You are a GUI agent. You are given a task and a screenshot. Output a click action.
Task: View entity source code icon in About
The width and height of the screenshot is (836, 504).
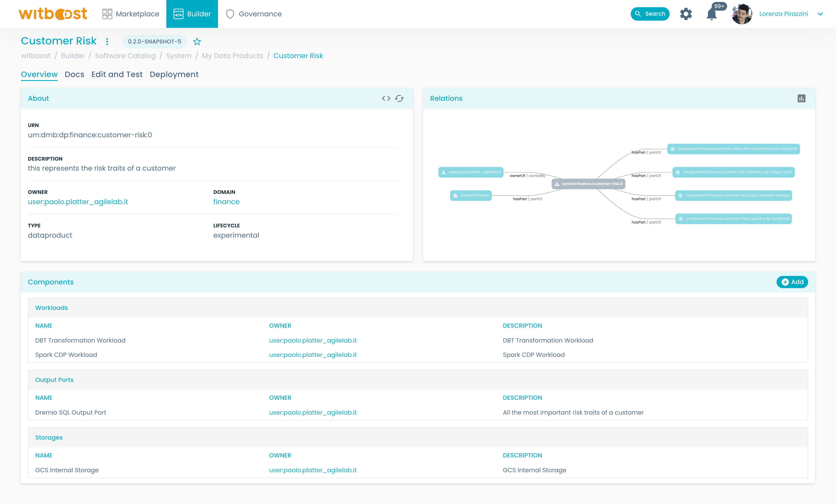coord(386,98)
